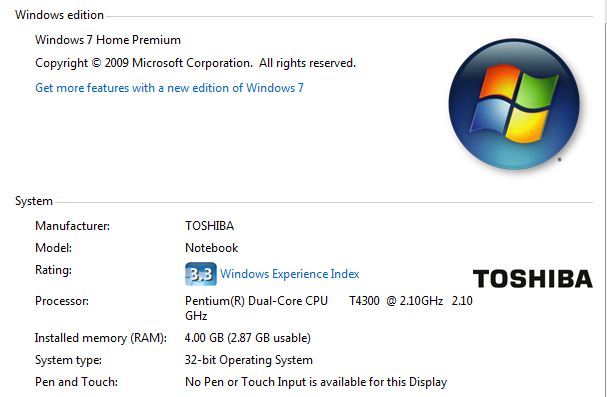607x397 pixels.
Task: Select the '4.00 GB (2.87 GB usable)' value
Action: coord(248,338)
